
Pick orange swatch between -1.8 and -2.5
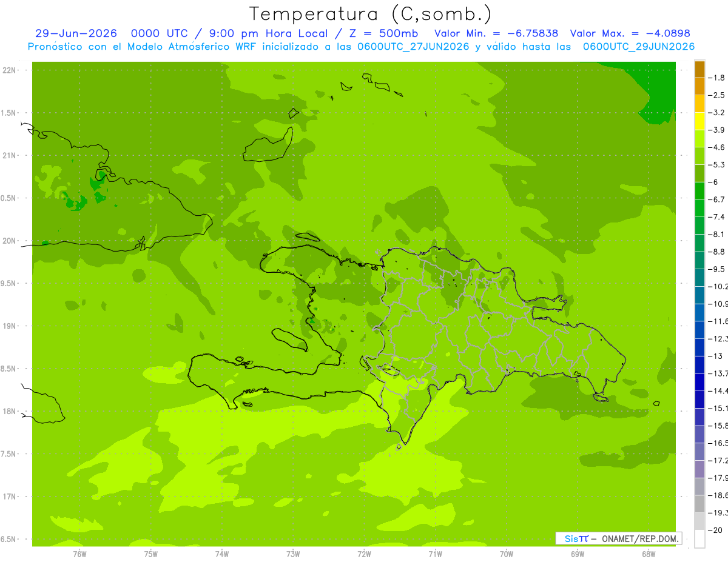coord(699,87)
